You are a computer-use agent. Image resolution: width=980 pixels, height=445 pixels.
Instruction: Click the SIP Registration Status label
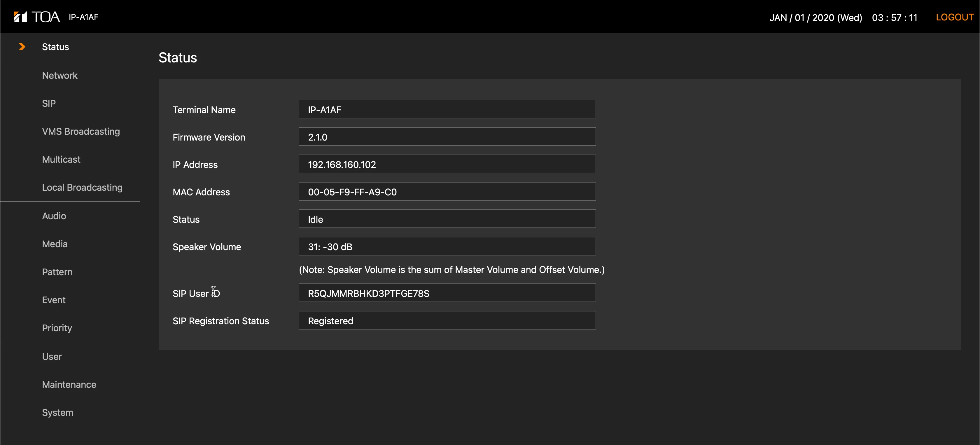coord(221,321)
